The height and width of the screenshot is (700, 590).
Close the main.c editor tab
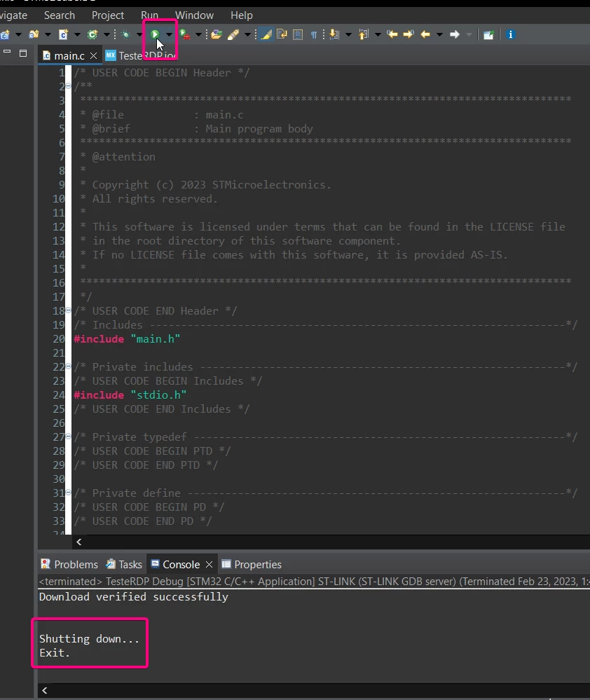[x=93, y=56]
